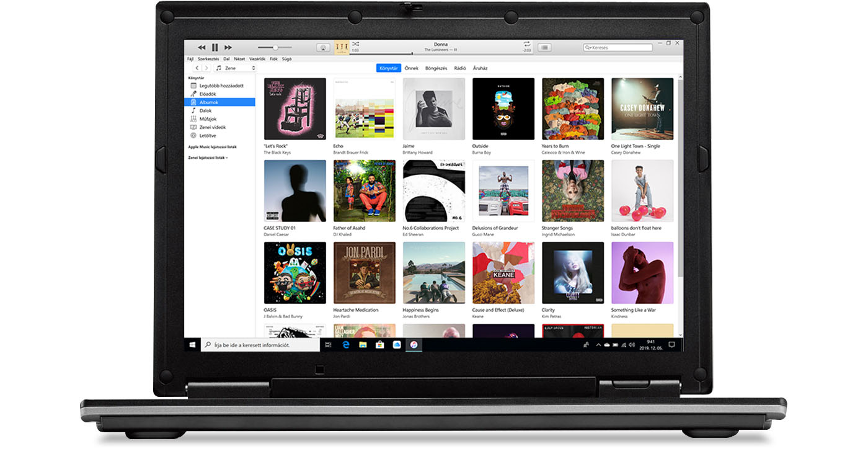Open the balloons don't float here cover
Image resolution: width=868 pixels, height=449 pixels.
[x=642, y=191]
